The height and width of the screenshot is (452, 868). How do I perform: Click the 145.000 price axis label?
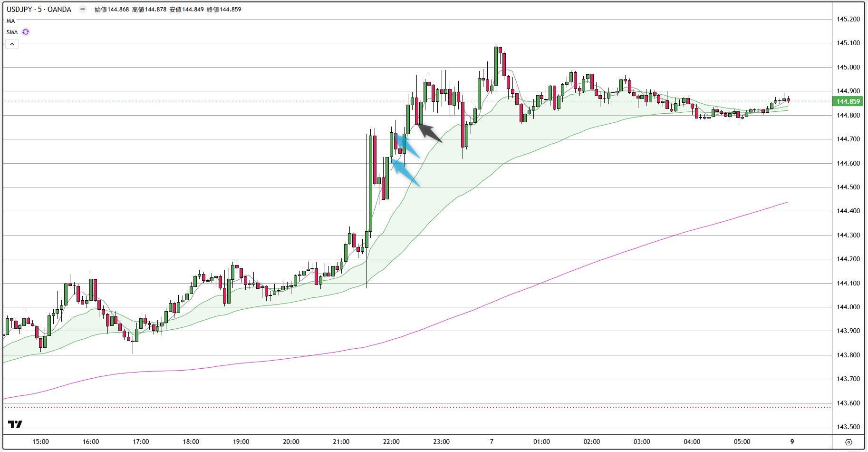click(848, 67)
